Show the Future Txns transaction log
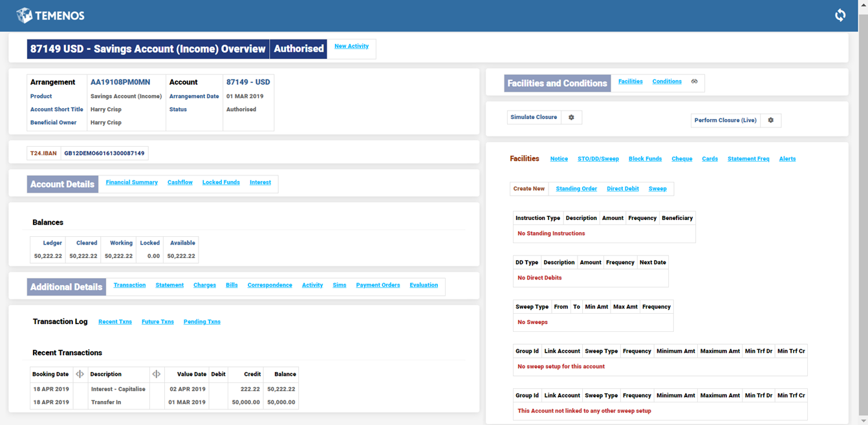Viewport: 868px width, 425px height. [158, 321]
